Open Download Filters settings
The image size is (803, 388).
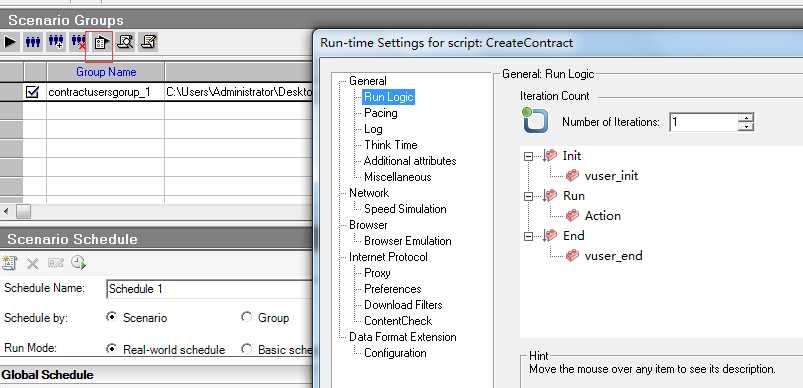click(x=403, y=305)
